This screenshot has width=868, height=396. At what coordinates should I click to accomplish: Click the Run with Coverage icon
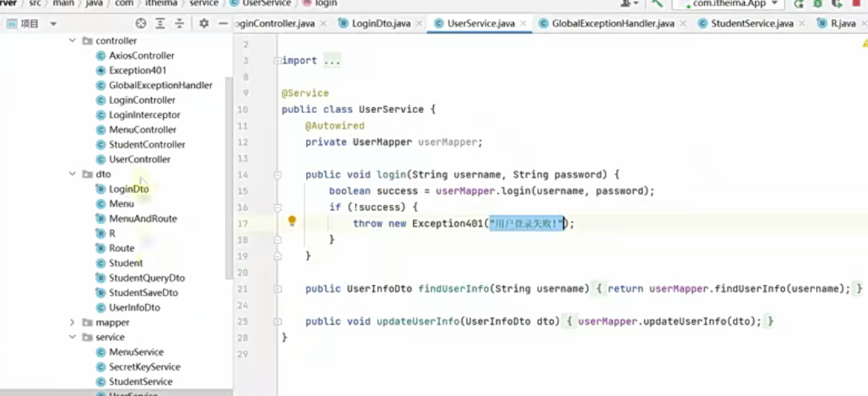click(x=836, y=4)
